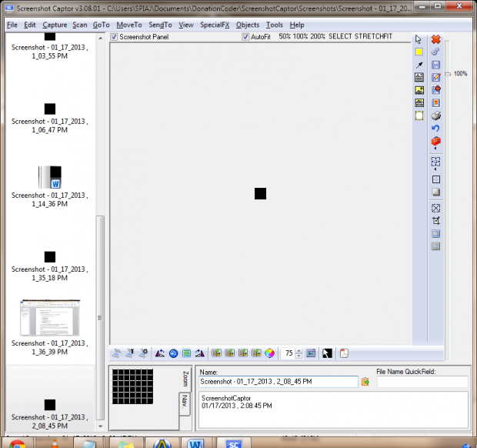Open the Objects menu
Image resolution: width=477 pixels, height=448 pixels.
[248, 25]
